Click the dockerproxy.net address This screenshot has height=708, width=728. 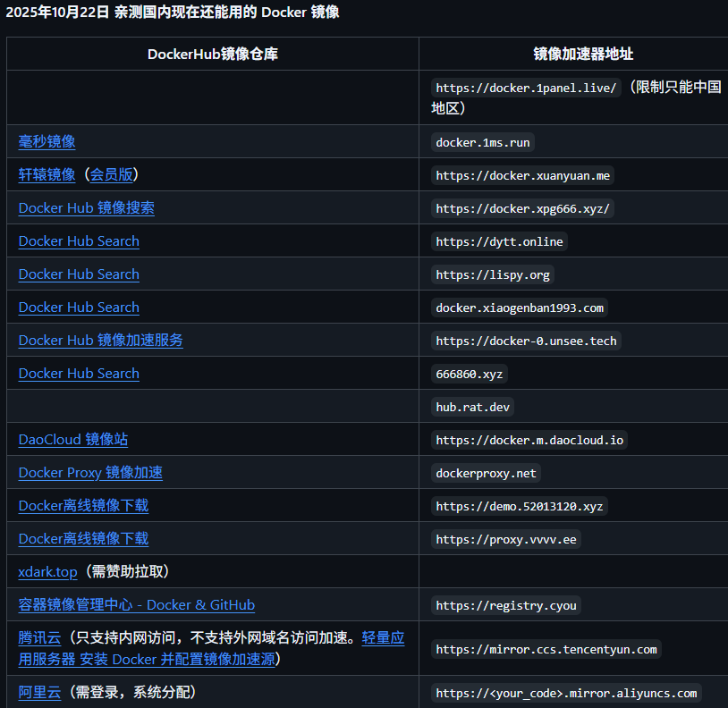pos(487,473)
